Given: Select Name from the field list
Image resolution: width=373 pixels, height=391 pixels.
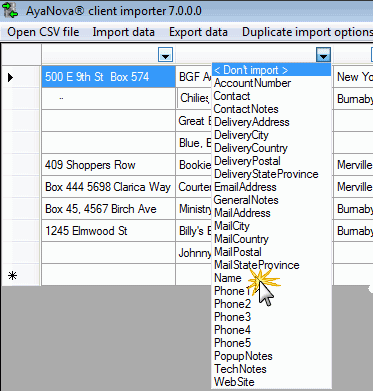Looking at the screenshot, I should tap(271, 278).
